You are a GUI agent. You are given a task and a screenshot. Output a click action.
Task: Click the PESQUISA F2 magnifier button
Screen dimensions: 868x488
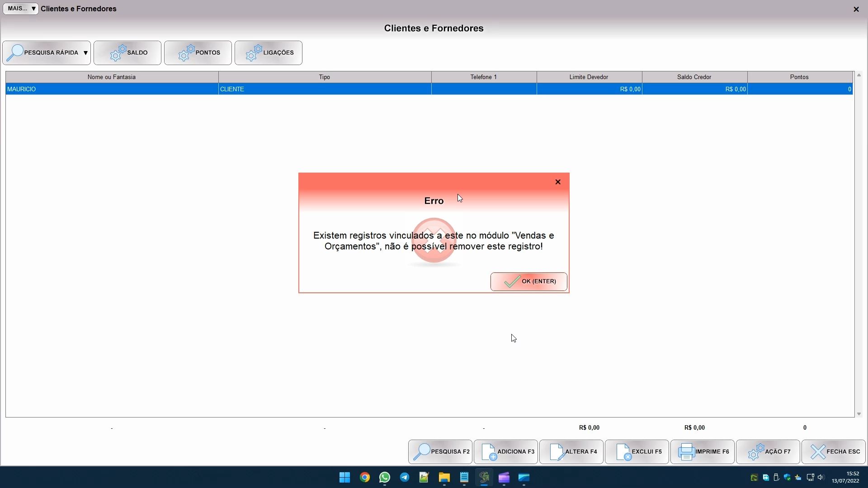(x=440, y=451)
